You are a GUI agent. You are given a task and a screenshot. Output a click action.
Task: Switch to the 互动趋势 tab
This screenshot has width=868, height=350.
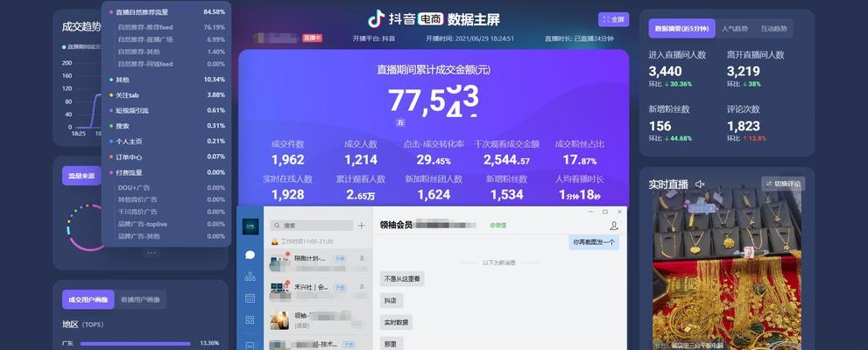click(773, 29)
